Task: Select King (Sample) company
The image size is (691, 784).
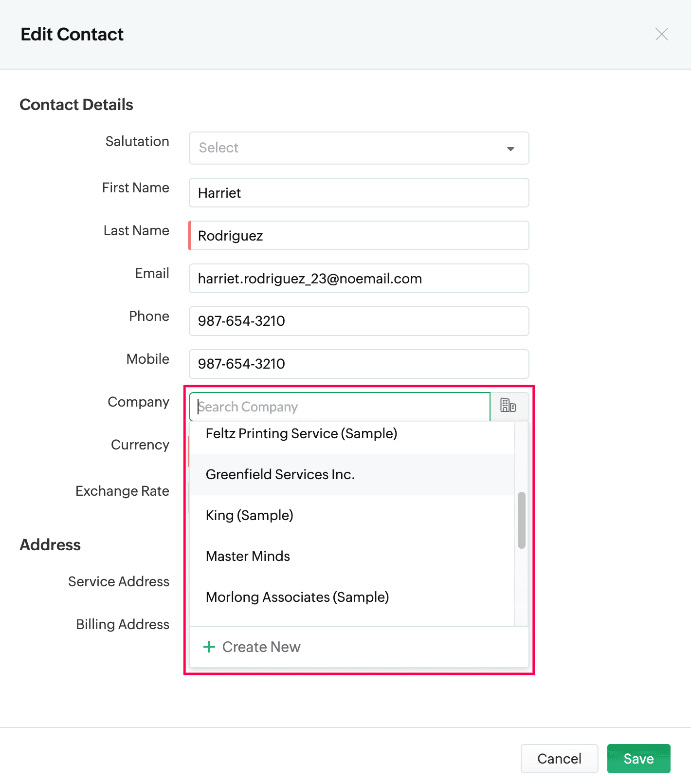Action: click(x=250, y=515)
